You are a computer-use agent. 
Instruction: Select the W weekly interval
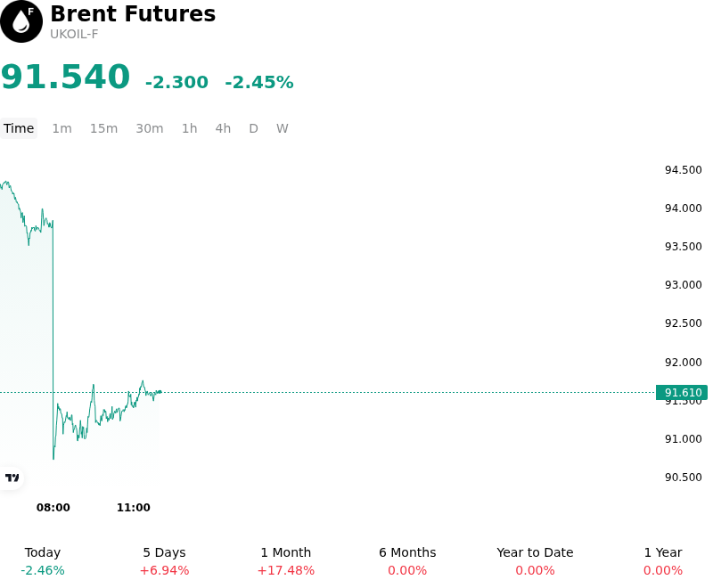(283, 128)
